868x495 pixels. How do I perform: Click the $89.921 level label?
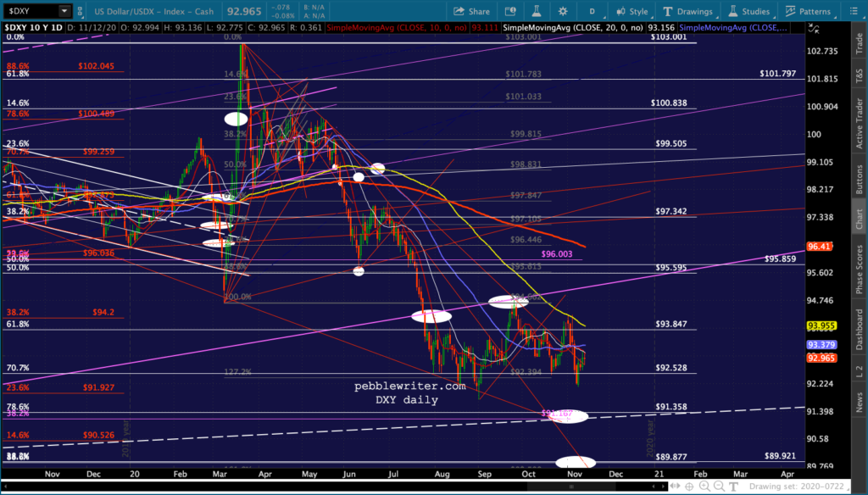point(781,456)
